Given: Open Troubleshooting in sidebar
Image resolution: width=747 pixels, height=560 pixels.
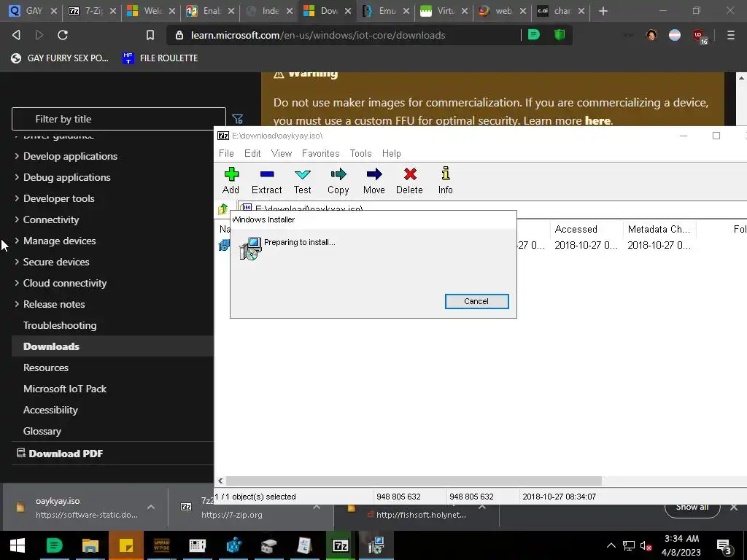Looking at the screenshot, I should point(60,325).
